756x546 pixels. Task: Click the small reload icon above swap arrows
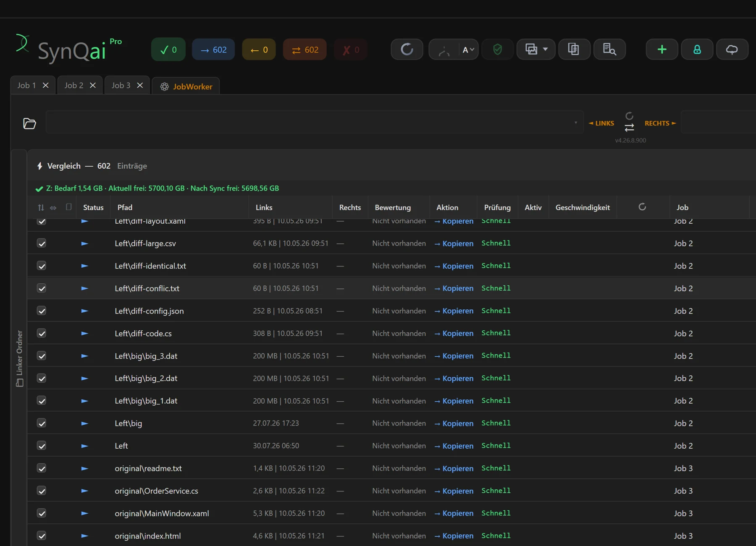coord(629,116)
